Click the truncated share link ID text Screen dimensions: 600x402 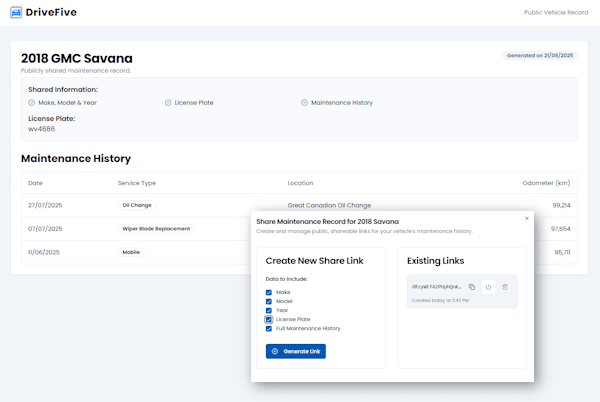coord(437,287)
